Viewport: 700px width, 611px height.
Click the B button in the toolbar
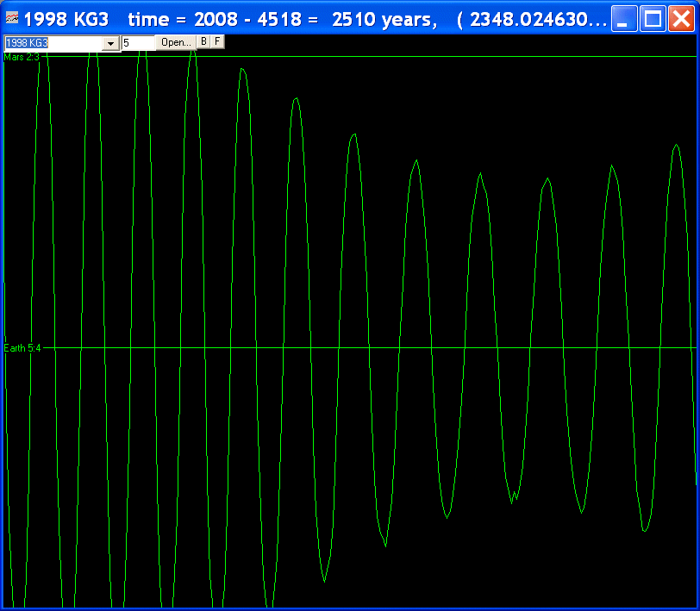203,41
